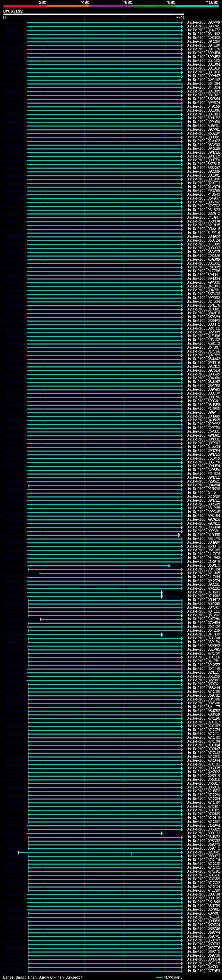Select hit label UniRef100_O64937

203,198
